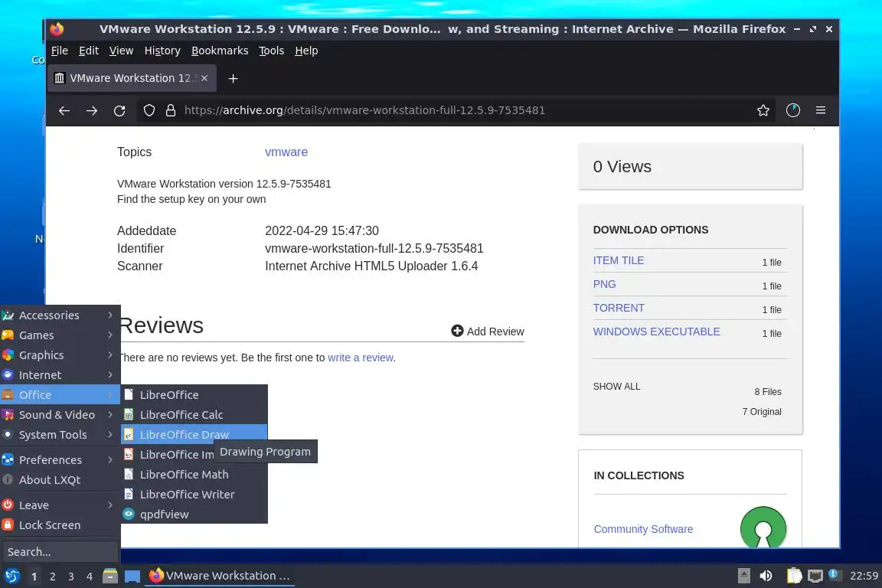The height and width of the screenshot is (588, 882).
Task: Click the start menu Search field
Action: [60, 552]
